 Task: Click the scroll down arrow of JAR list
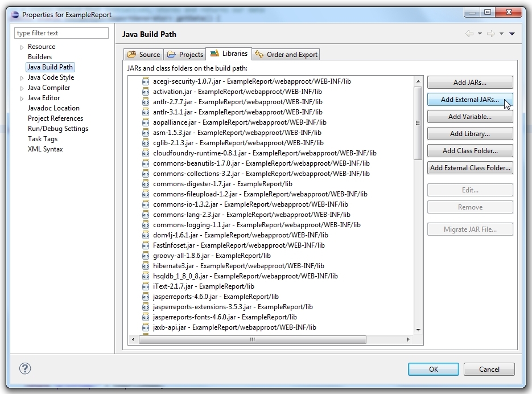pos(418,330)
